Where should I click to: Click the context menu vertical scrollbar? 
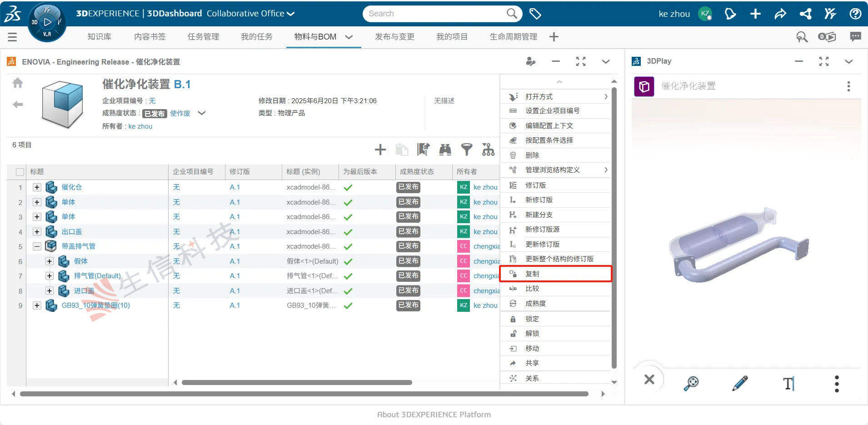[614, 227]
